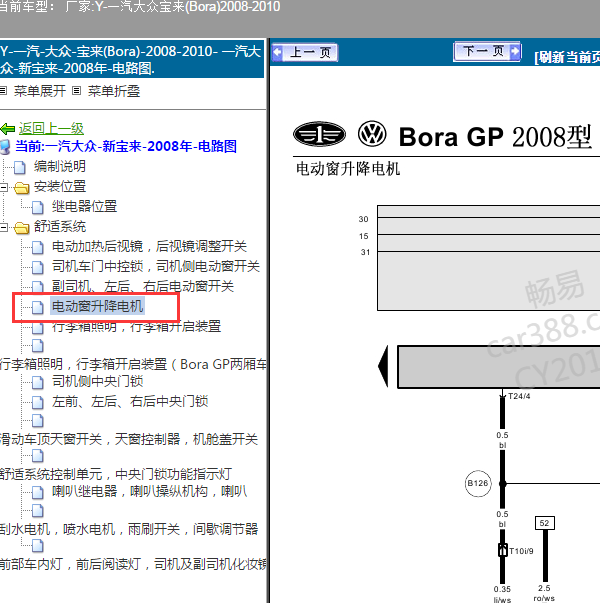Click page icon beside 电动窗升降电机
This screenshot has width=600, height=603.
(38, 307)
